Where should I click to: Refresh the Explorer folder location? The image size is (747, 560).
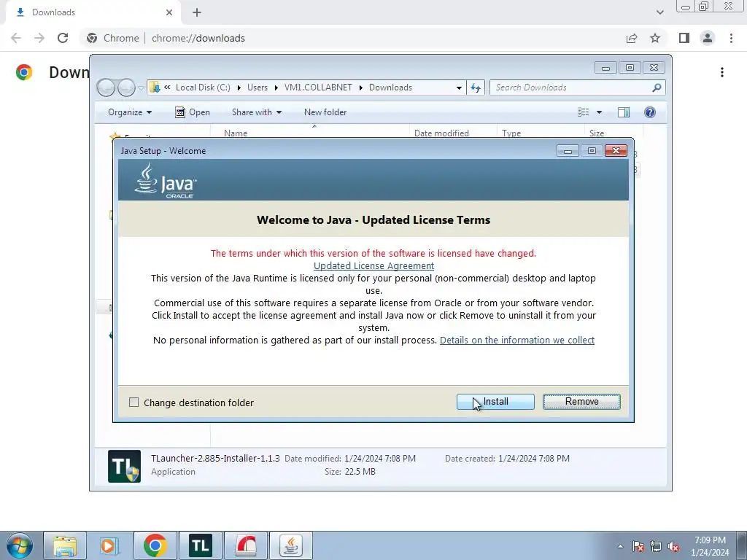(x=476, y=87)
